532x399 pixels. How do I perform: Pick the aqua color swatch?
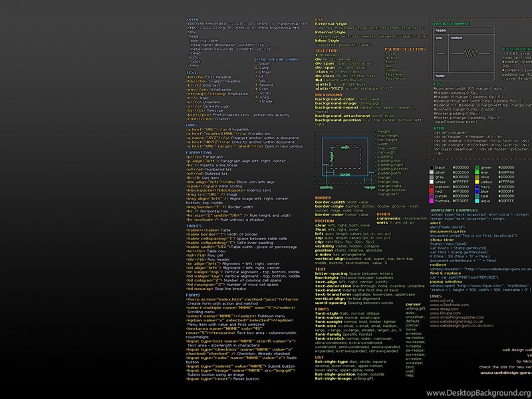click(477, 201)
